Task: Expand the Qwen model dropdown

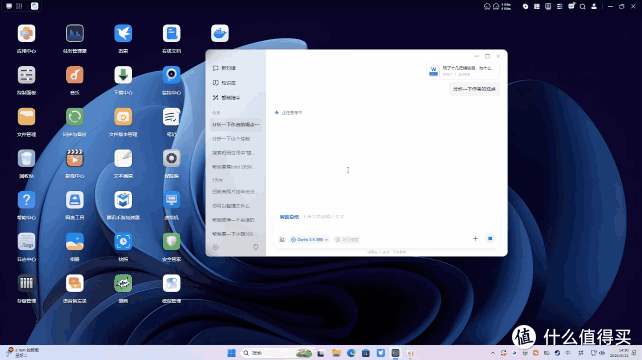Action: tap(309, 240)
